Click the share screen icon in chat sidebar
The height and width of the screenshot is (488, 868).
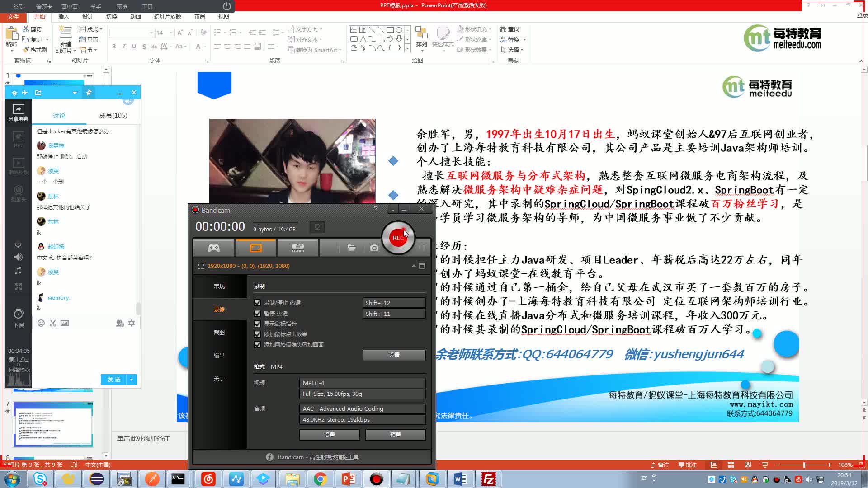[x=19, y=112]
